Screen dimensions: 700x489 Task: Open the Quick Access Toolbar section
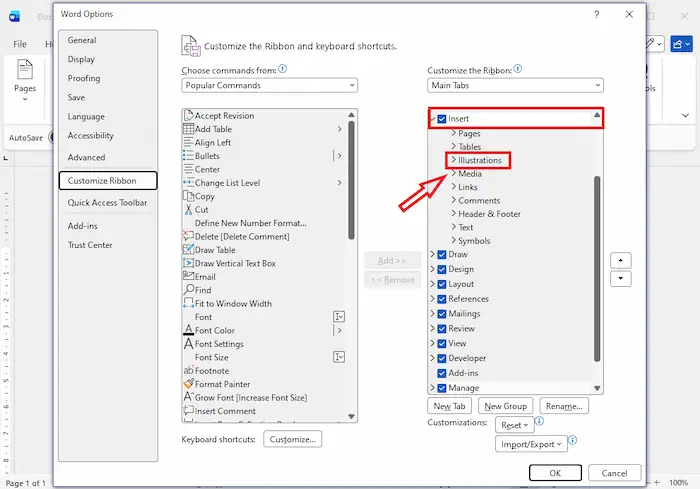coord(107,203)
